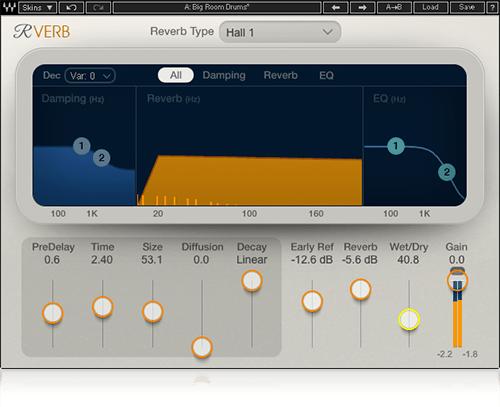Switch to the Damping view tab
500x407 pixels.
[x=224, y=75]
